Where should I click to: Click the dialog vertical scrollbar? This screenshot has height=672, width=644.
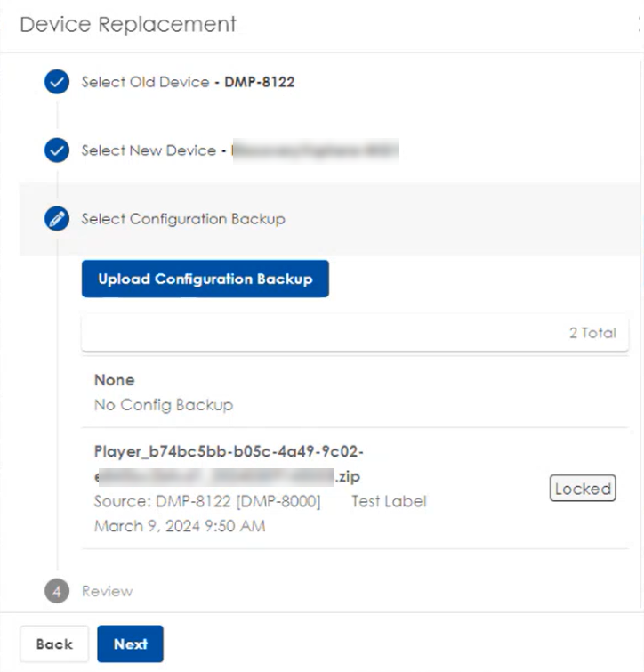coord(641,335)
